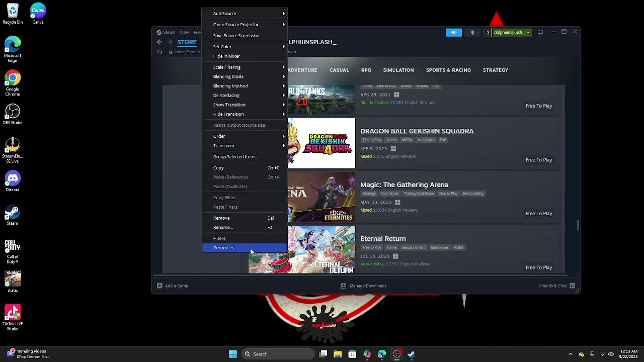Reload the Steam store page
Image resolution: width=644 pixels, height=362 pixels.
pos(159,52)
